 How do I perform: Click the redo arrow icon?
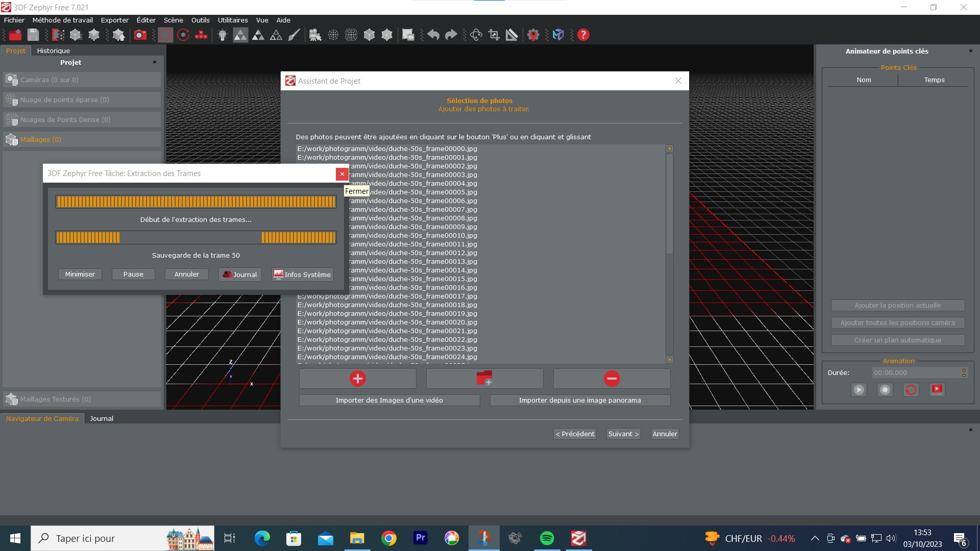(451, 35)
